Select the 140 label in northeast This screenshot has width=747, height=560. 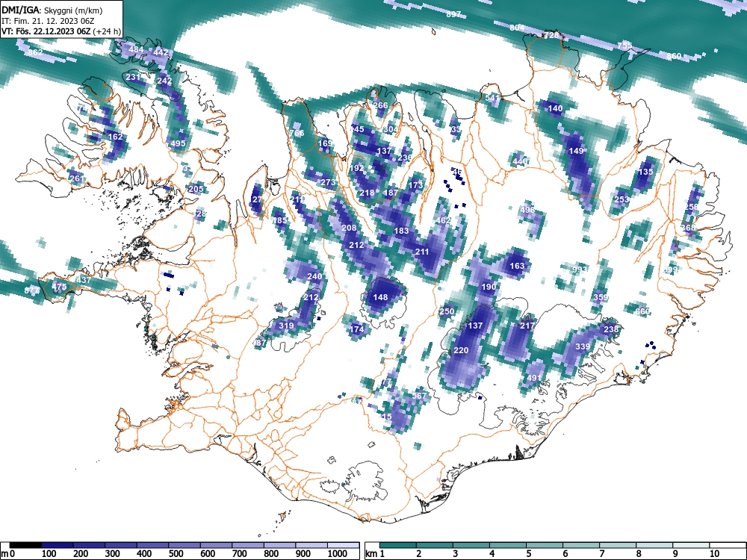pos(555,108)
